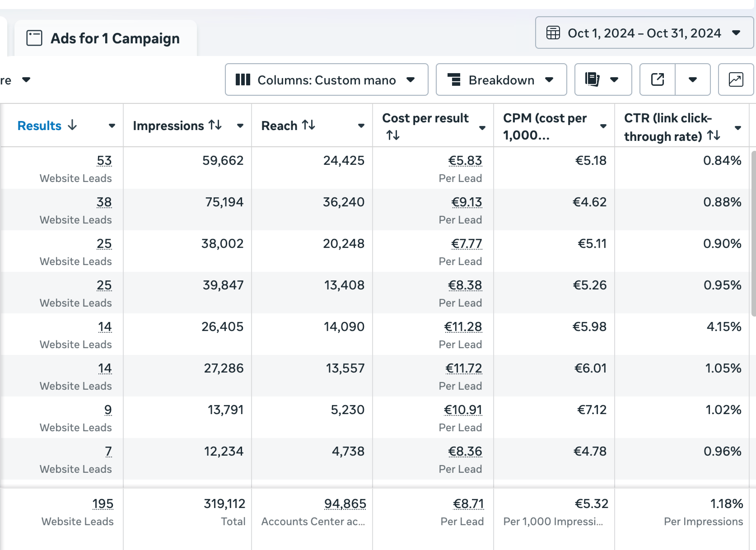Open the Breakdown dropdown
The height and width of the screenshot is (550, 756).
tap(501, 80)
